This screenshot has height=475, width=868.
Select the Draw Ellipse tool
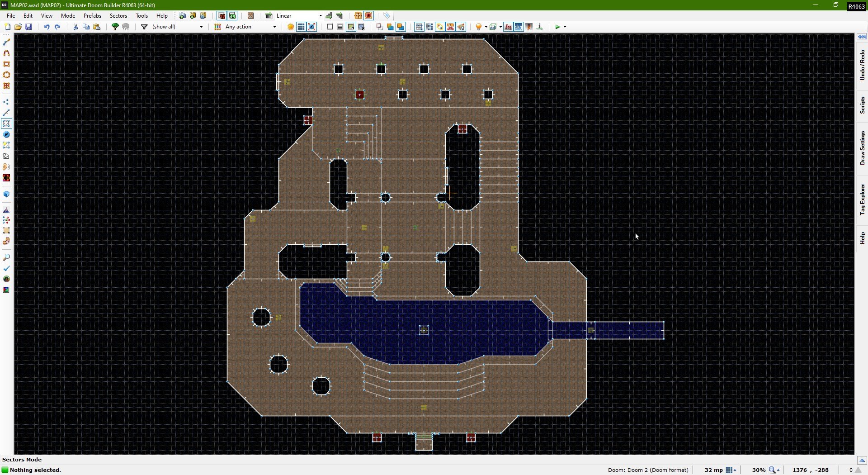point(6,75)
